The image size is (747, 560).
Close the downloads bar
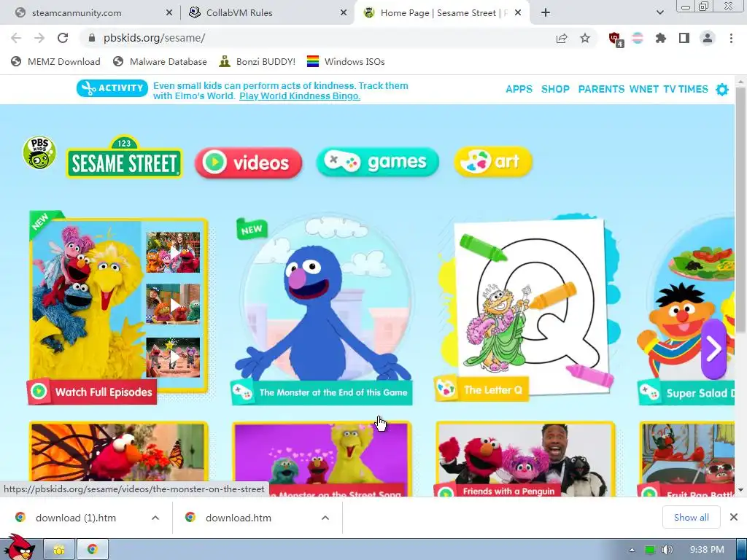tap(734, 517)
